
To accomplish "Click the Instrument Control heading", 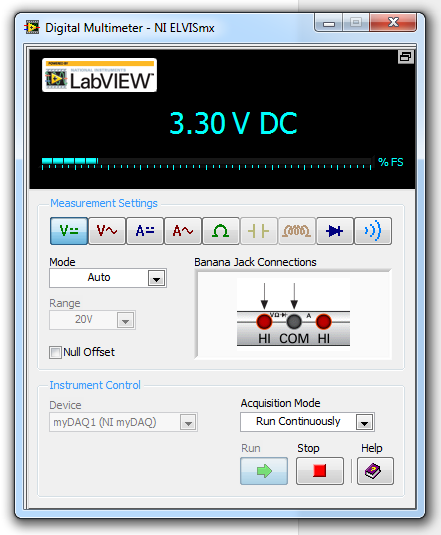I will click(x=95, y=385).
